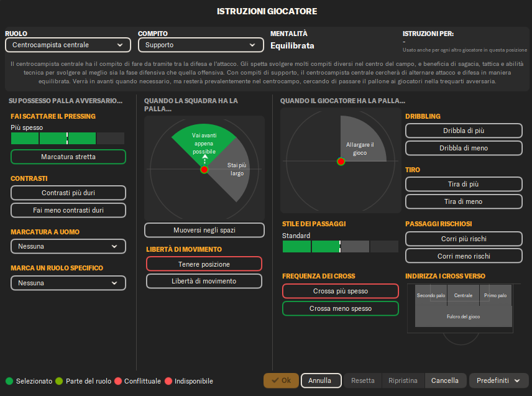Enable 'Tenere posizione' instruction

[204, 264]
